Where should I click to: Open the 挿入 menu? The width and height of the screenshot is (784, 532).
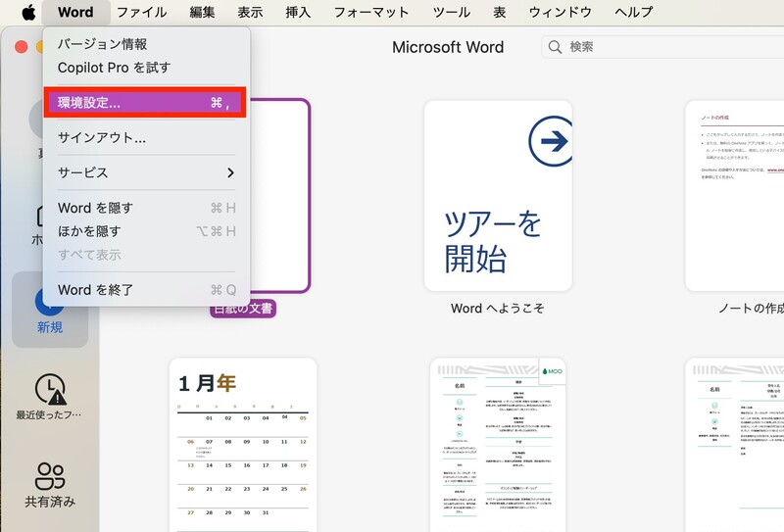(298, 12)
